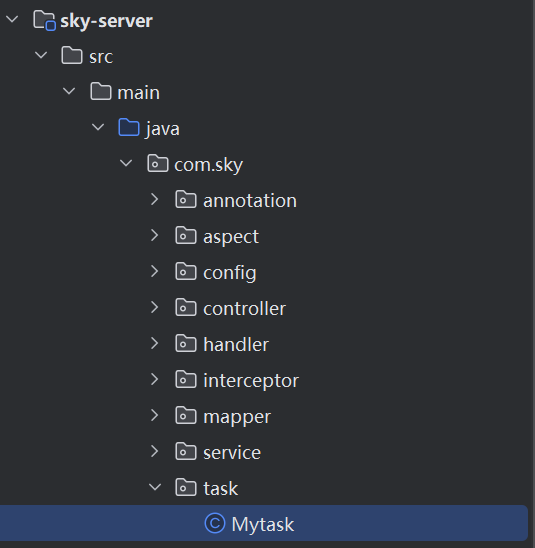Select the Mytask class entry
Viewport: 535px width, 548px height.
pyautogui.click(x=264, y=523)
